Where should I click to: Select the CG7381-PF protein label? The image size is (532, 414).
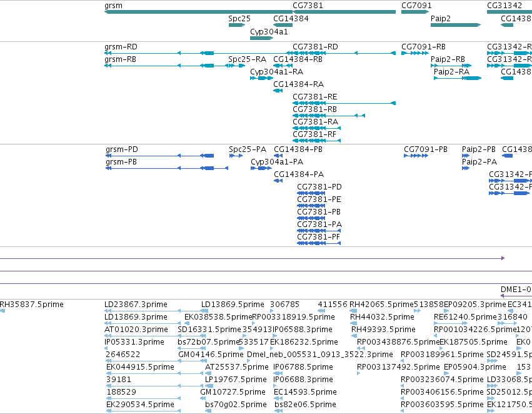coord(318,237)
